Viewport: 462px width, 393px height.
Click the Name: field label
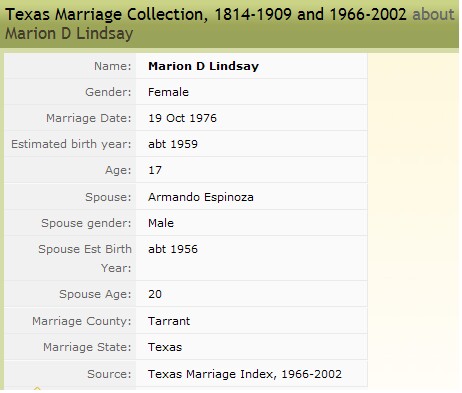pos(113,66)
